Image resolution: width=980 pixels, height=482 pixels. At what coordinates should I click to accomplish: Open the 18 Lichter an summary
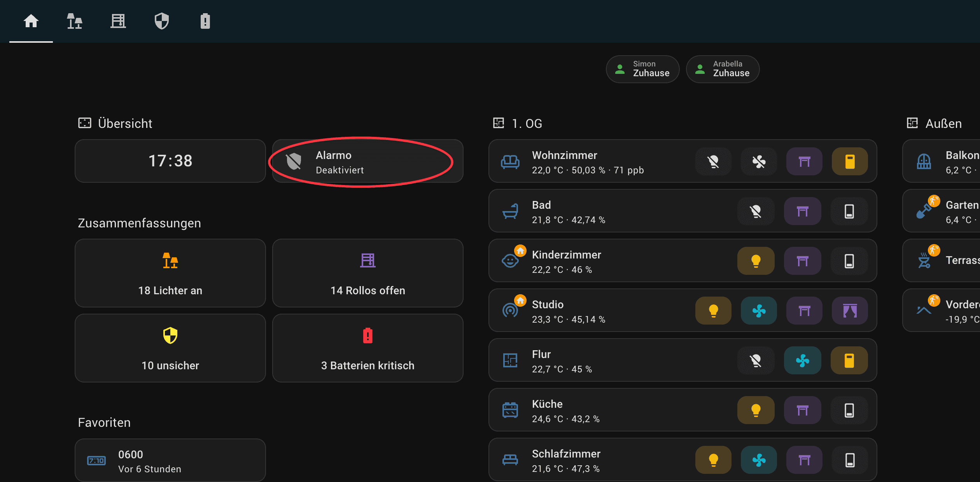pos(170,273)
